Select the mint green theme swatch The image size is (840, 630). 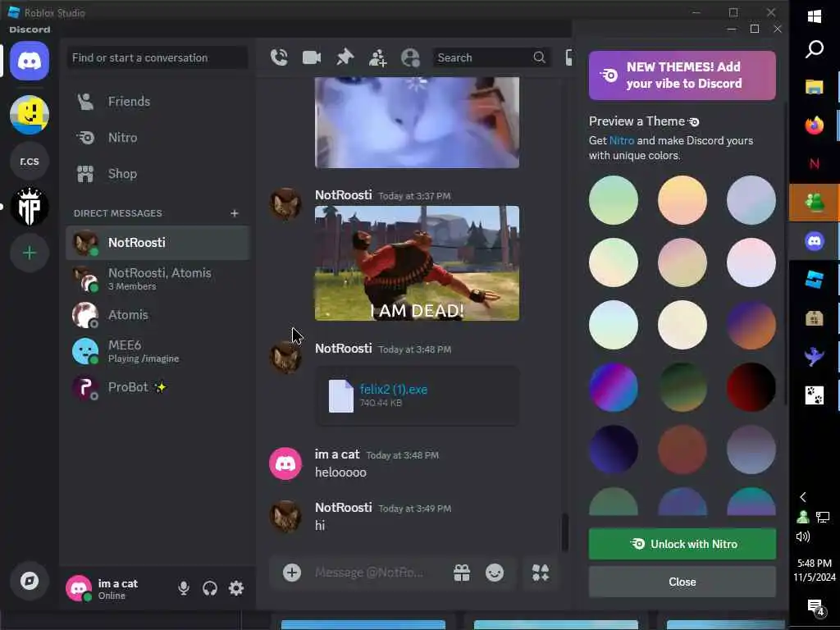tap(614, 200)
